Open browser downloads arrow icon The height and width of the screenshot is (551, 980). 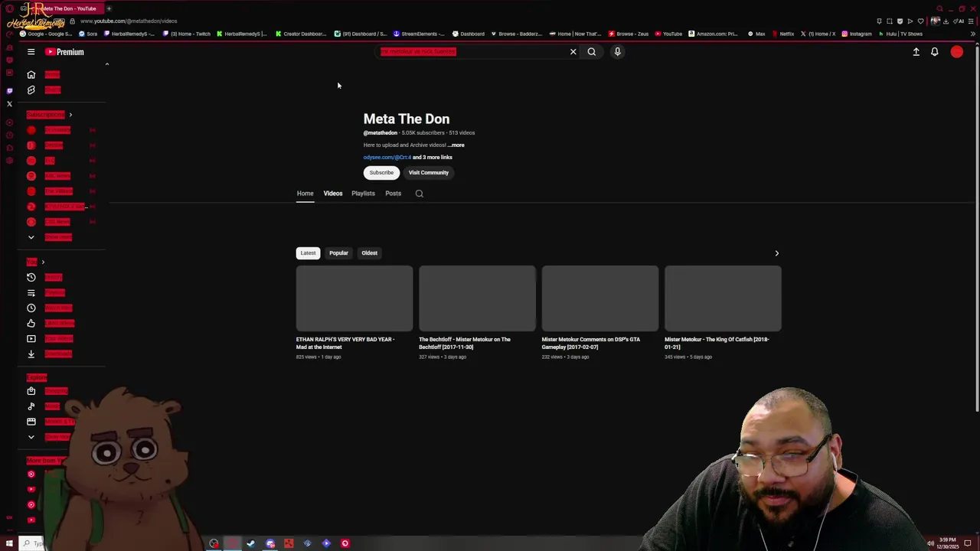pyautogui.click(x=946, y=21)
